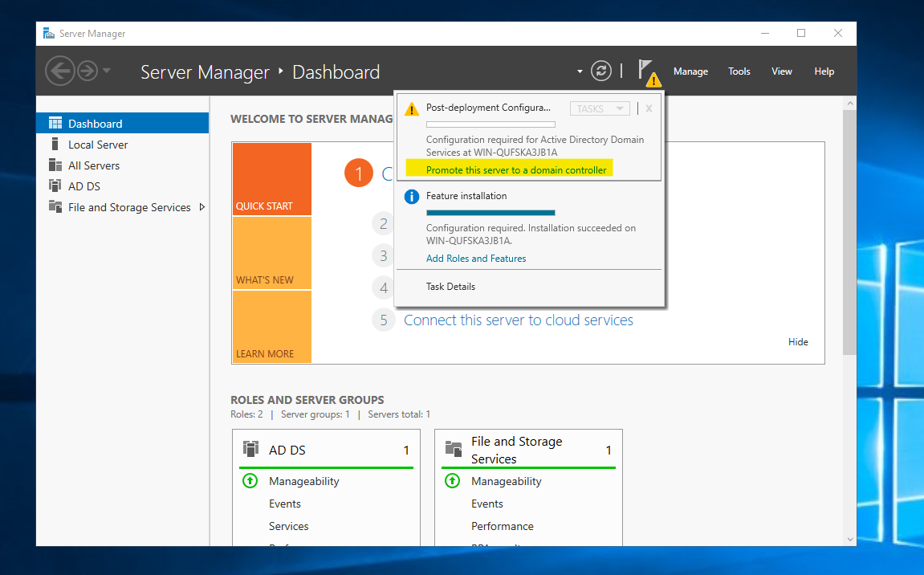
Task: Open Task Details
Action: click(x=450, y=287)
